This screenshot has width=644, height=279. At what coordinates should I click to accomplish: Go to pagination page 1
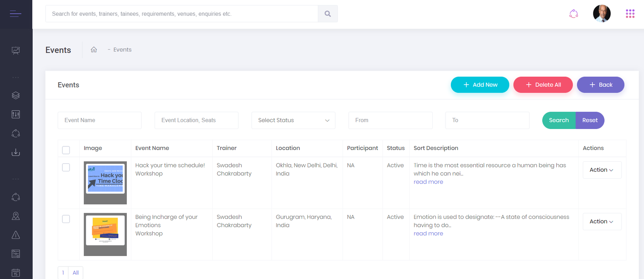pyautogui.click(x=63, y=273)
